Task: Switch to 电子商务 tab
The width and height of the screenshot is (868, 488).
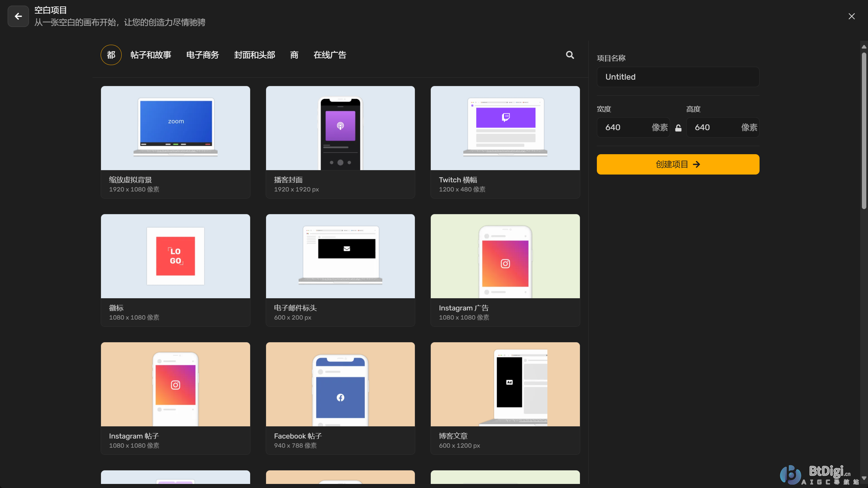Action: click(x=203, y=55)
